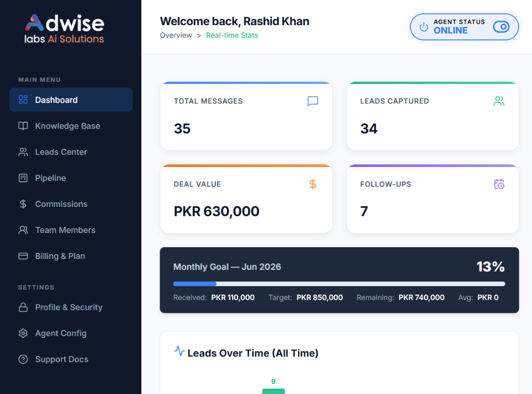
Task: Click the Adwise Labs logo
Action: [65, 29]
